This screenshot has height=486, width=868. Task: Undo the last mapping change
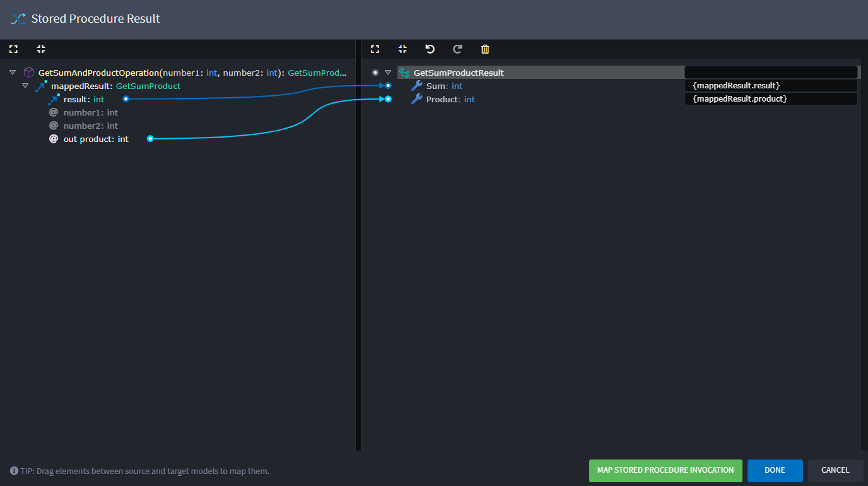430,49
